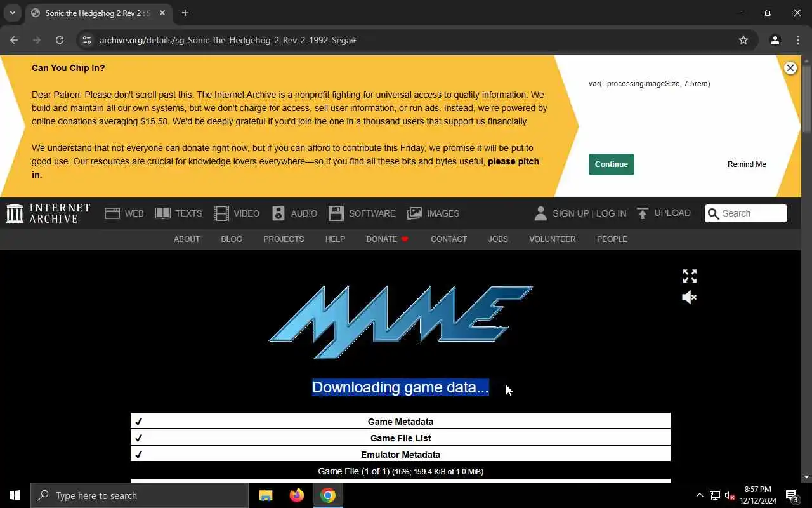Open the tab search dropdown arrow
The width and height of the screenshot is (812, 508).
12,13
